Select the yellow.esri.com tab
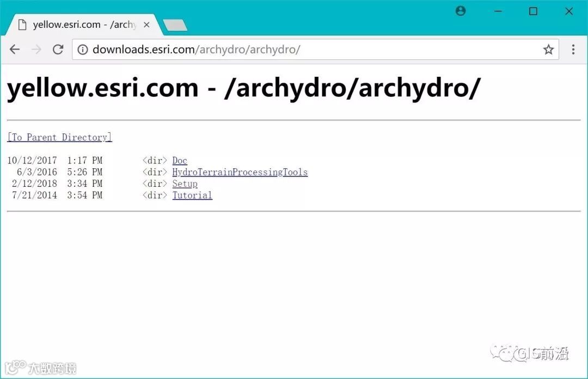The height and width of the screenshot is (379, 588). (84, 25)
